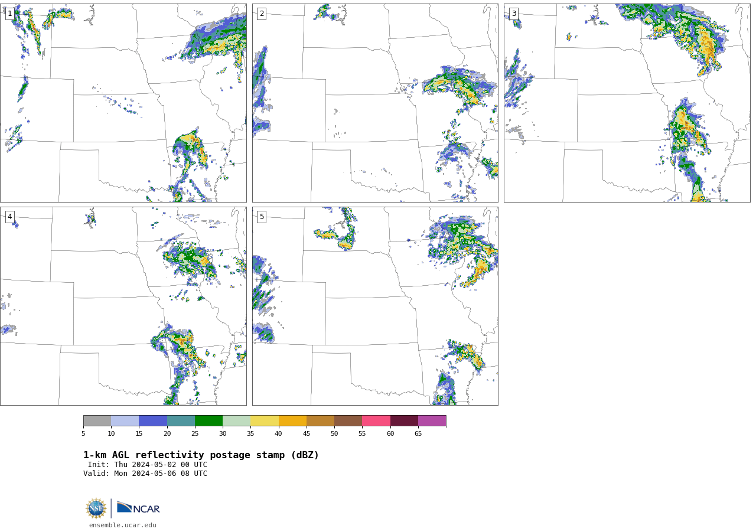The image size is (756, 532).
Task: Click the NSF logo icon
Action: pyautogui.click(x=96, y=508)
